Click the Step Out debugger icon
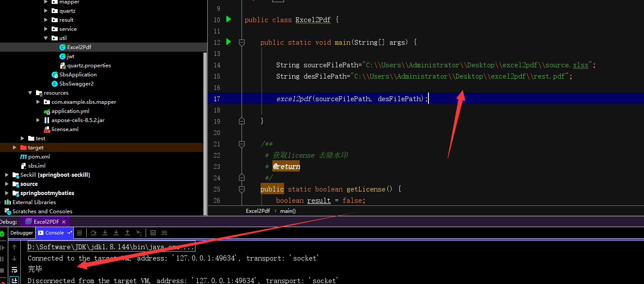 (x=127, y=233)
